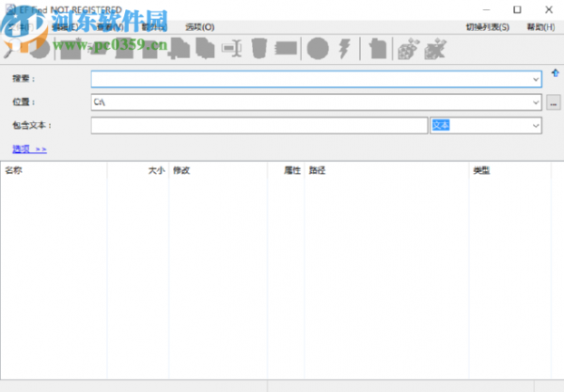Click the bucket-shaped toolbar icon
The width and height of the screenshot is (564, 392).
click(x=260, y=46)
